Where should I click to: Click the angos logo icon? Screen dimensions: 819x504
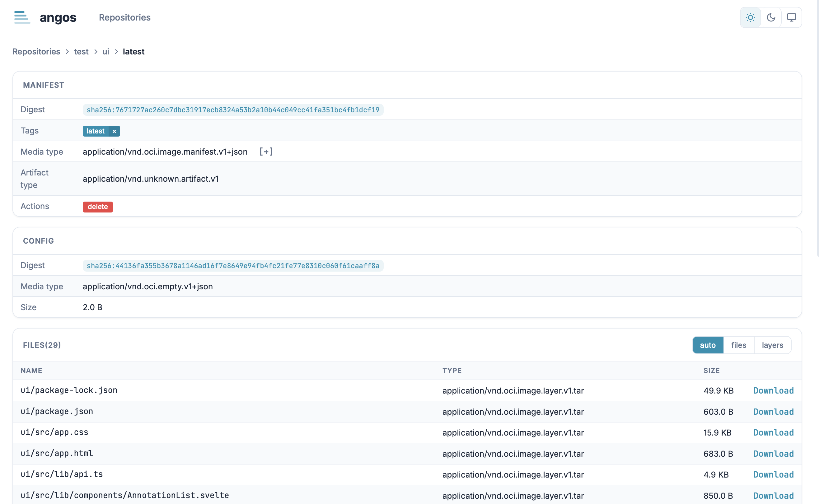pos(22,17)
